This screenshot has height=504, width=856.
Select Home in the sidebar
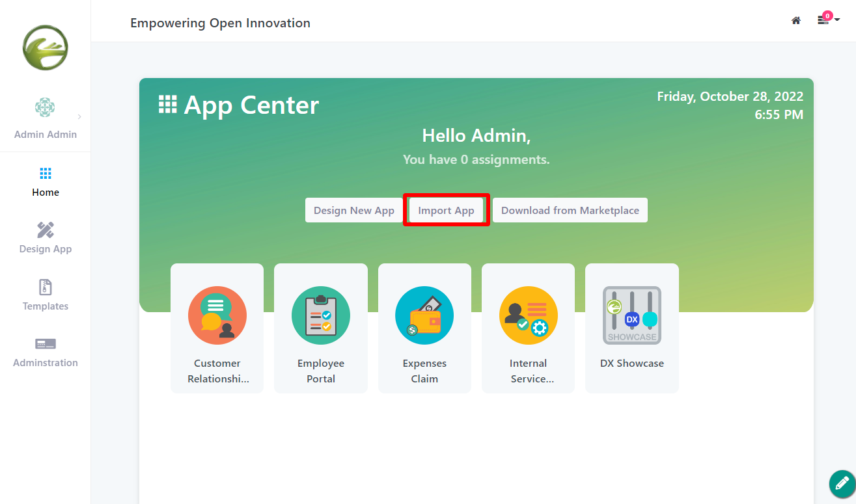[46, 181]
